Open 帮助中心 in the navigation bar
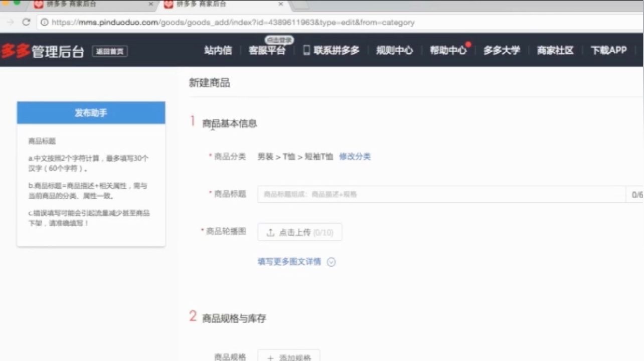This screenshot has width=644, height=361. 448,51
